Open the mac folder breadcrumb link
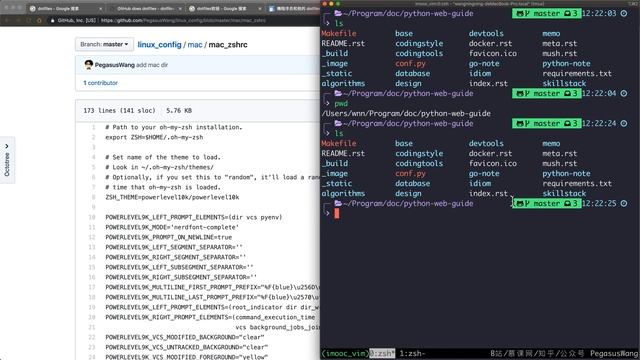The width and height of the screenshot is (640, 360). (x=195, y=44)
